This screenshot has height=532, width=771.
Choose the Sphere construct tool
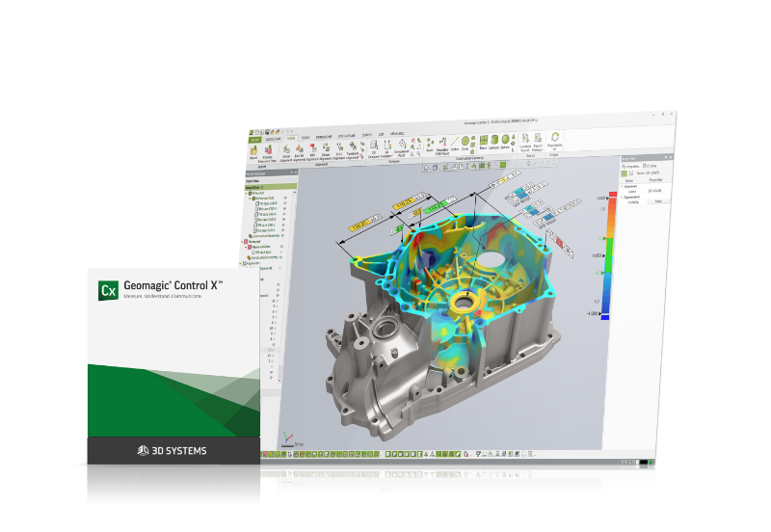pyautogui.click(x=505, y=141)
